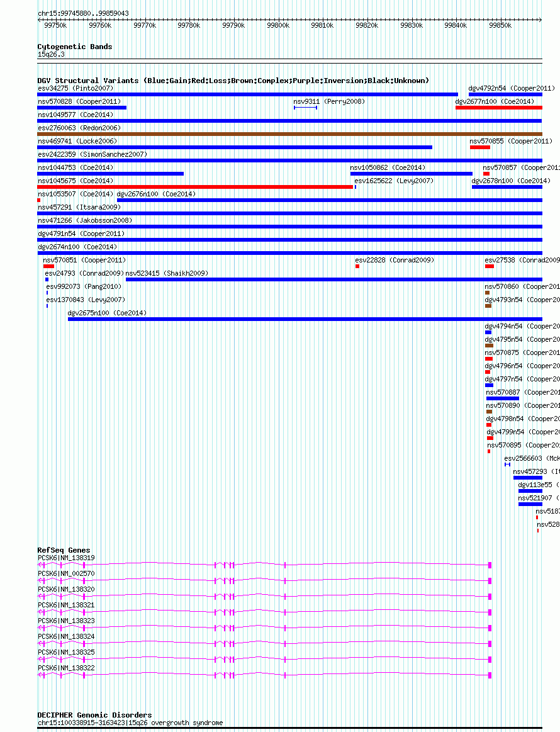This screenshot has width=560, height=732.
Task: Click the nsv570860 variant label
Action: [x=522, y=286]
